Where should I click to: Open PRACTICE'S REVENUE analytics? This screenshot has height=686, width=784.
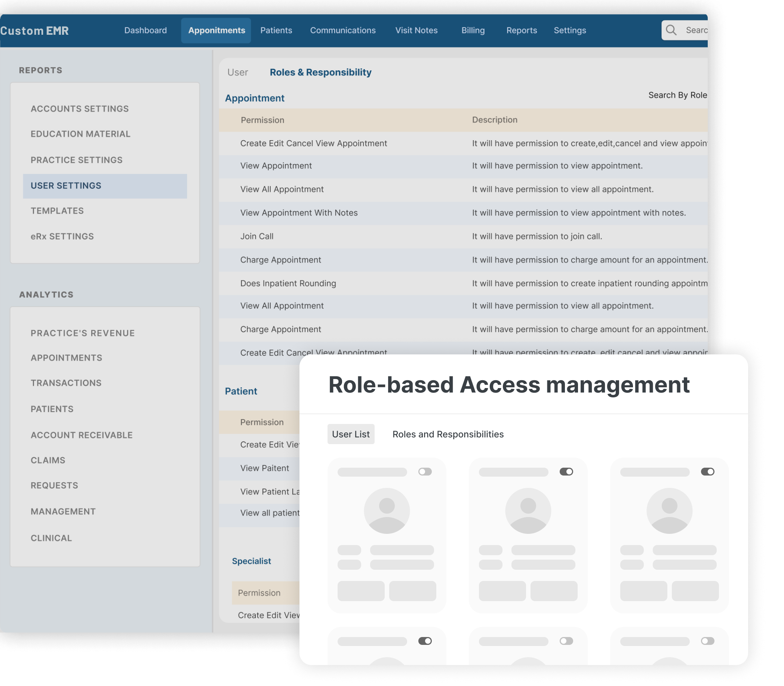click(83, 333)
